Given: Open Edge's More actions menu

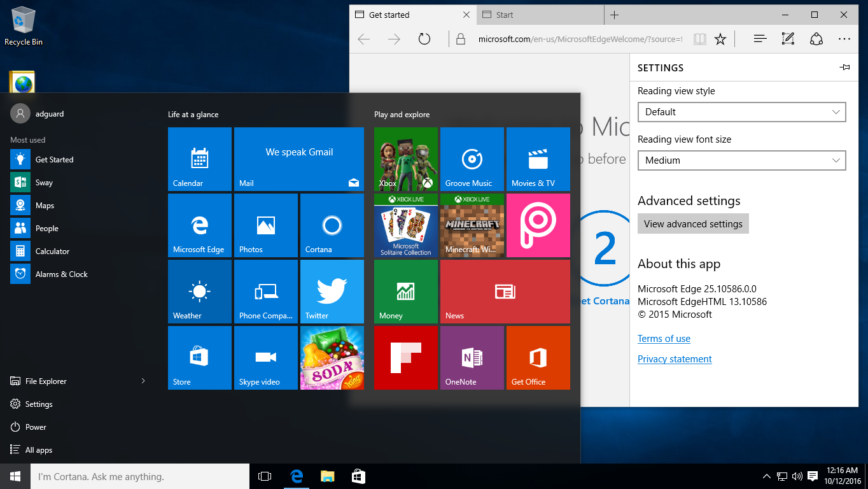Looking at the screenshot, I should coord(844,39).
